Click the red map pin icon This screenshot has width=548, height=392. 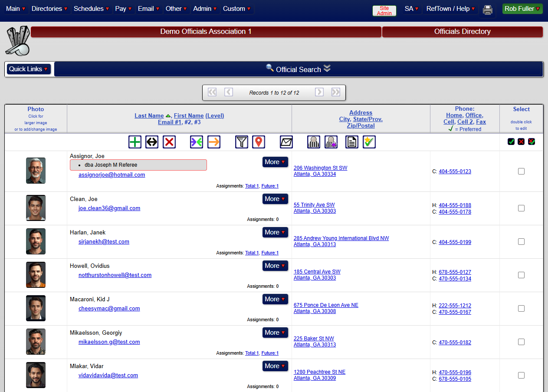[259, 142]
